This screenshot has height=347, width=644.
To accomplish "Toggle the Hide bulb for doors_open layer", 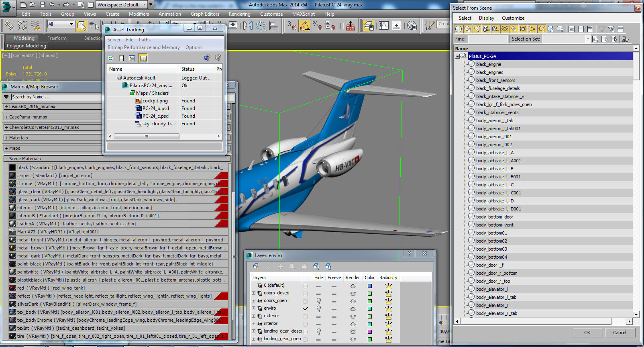I will [x=319, y=301].
